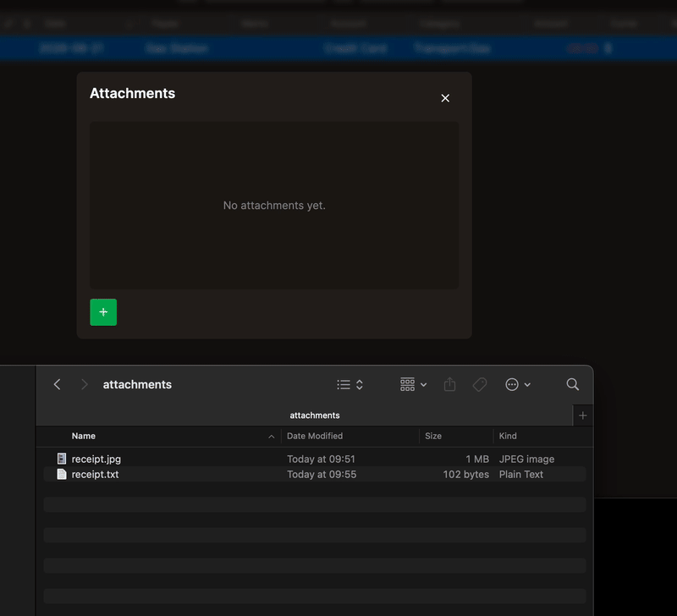677x616 pixels.
Task: Select the receipt.txt file
Action: [315, 474]
